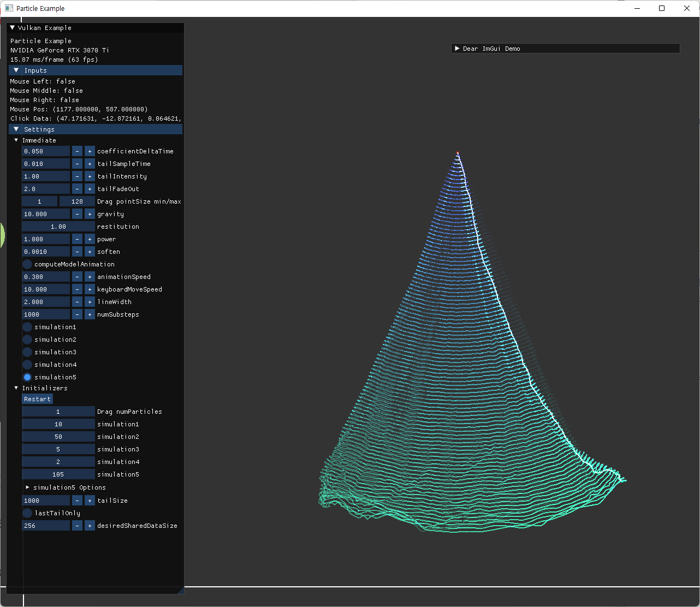The height and width of the screenshot is (607, 700).
Task: Decrease gravity with minus button
Action: click(x=77, y=214)
